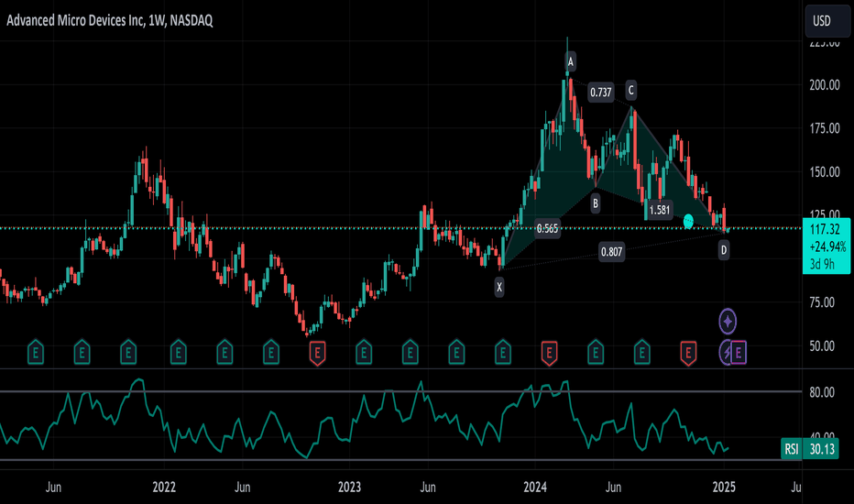Click the 150.00 price axis label
Screen dimensions: 854x504
coord(824,172)
